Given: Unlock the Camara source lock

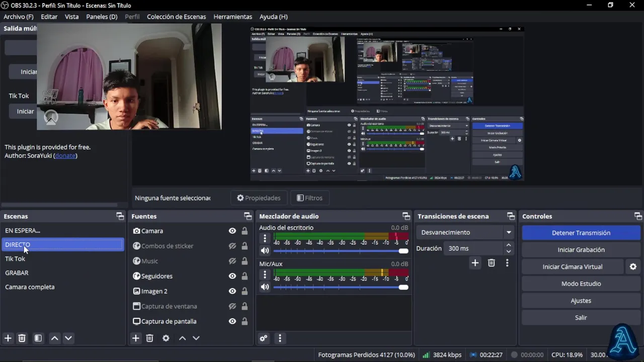Looking at the screenshot, I should pos(245,231).
